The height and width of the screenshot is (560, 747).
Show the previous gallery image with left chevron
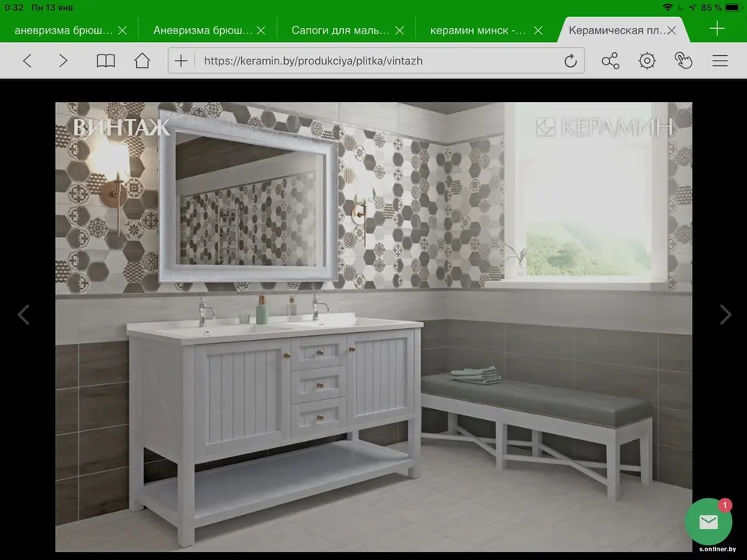point(23,315)
